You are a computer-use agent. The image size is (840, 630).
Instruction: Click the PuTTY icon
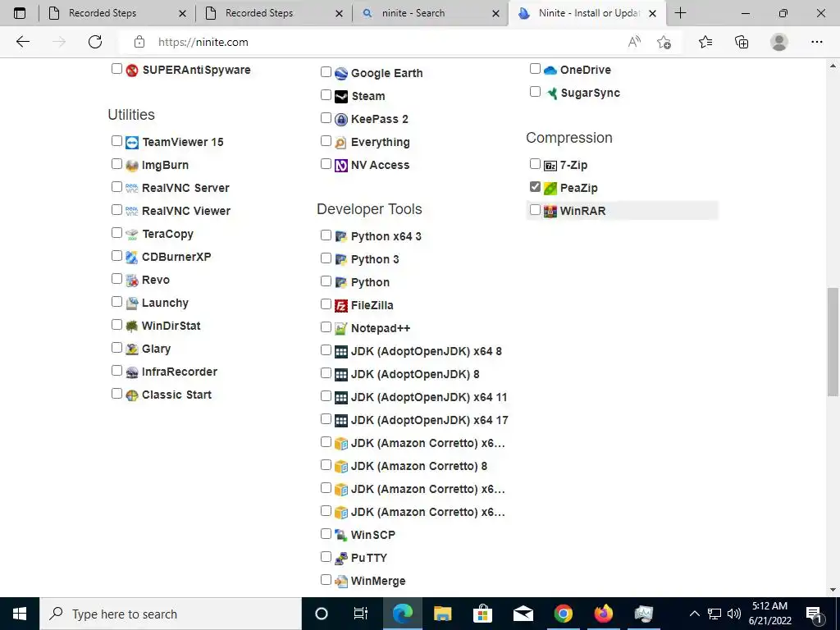point(341,558)
